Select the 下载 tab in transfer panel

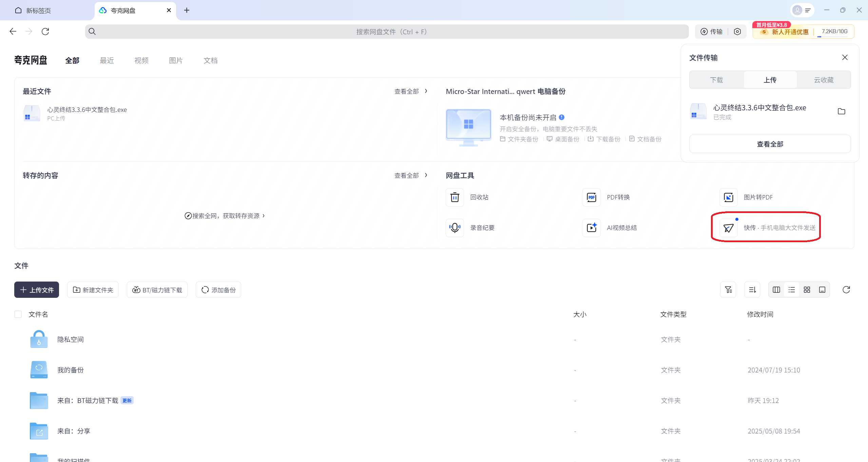[x=717, y=80]
